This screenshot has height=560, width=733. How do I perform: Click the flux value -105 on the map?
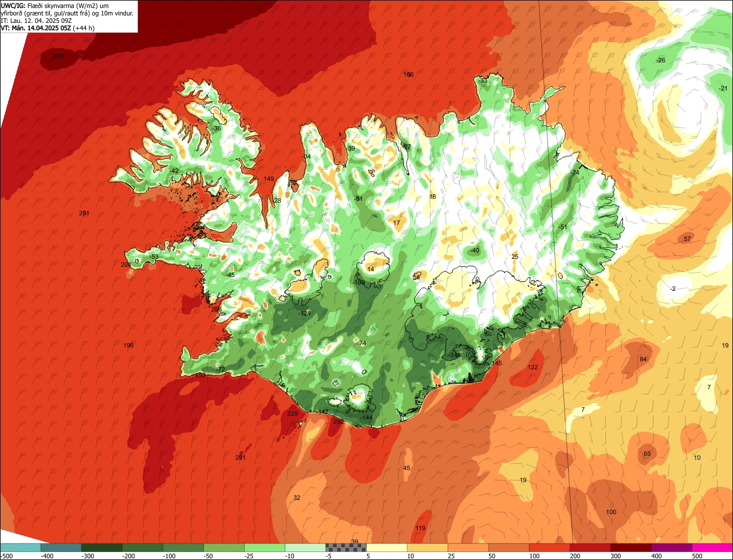pyautogui.click(x=358, y=282)
